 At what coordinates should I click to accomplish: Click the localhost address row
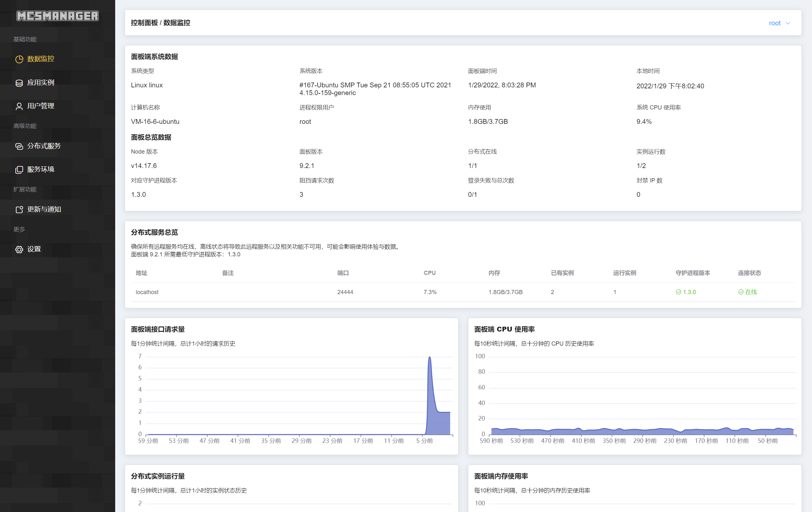tap(147, 292)
